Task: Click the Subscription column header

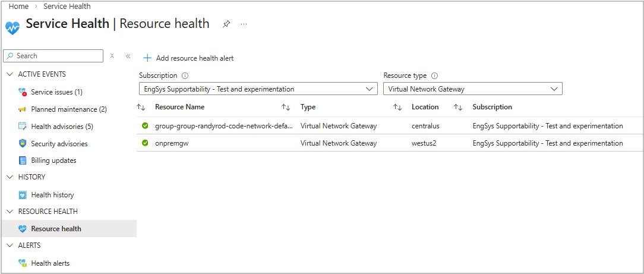Action: point(492,107)
